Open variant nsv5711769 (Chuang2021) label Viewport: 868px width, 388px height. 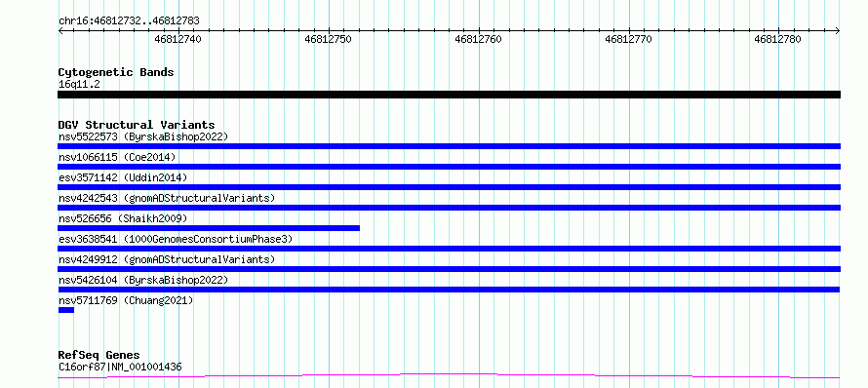pyautogui.click(x=126, y=300)
